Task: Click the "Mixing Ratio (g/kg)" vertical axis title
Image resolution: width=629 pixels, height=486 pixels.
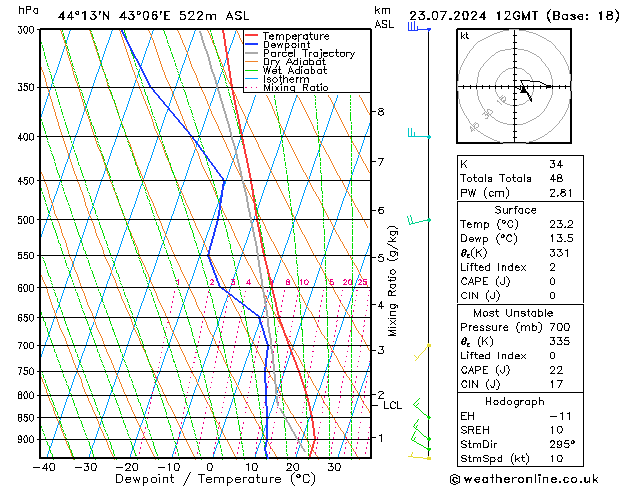Action: 392,281
